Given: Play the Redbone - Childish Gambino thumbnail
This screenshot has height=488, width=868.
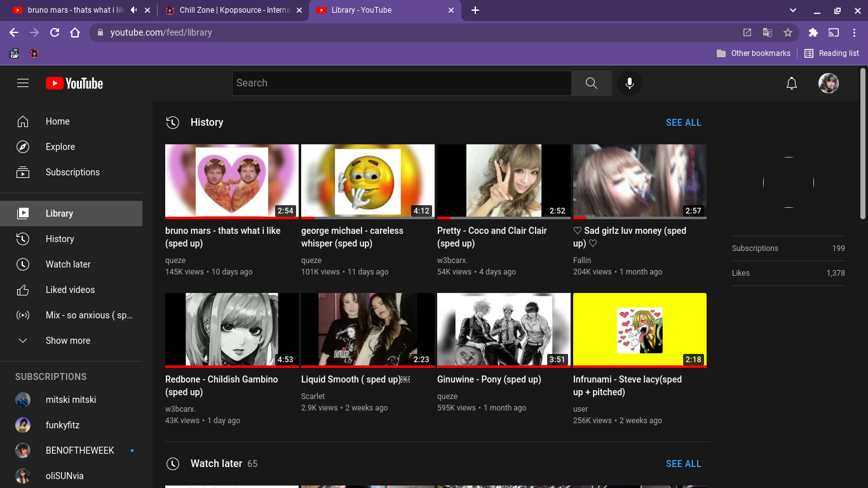Looking at the screenshot, I should tap(232, 330).
